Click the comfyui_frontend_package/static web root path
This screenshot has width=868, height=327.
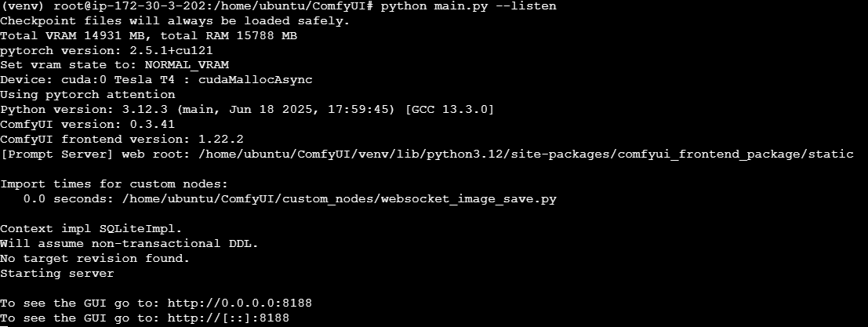click(x=735, y=154)
